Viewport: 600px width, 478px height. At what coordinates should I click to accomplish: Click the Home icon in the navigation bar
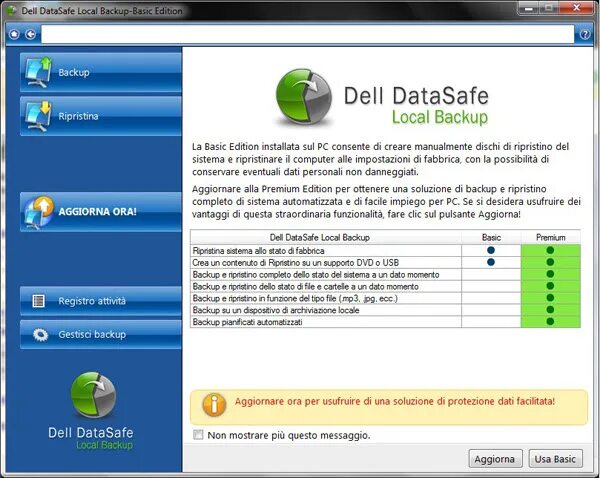pyautogui.click(x=14, y=34)
